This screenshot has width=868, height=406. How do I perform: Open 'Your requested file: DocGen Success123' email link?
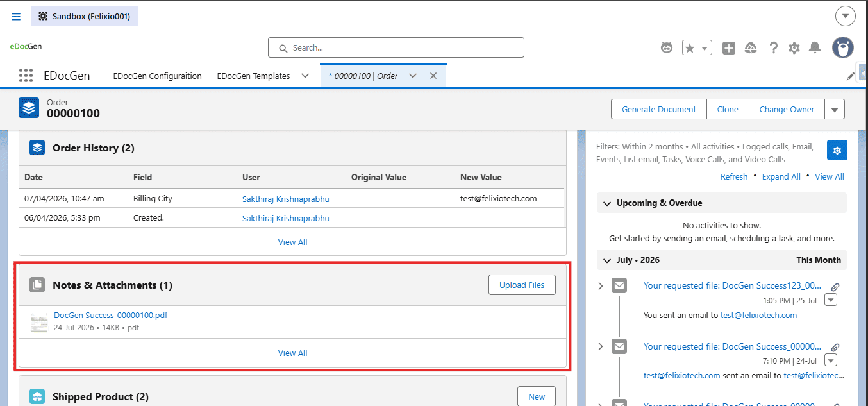[x=732, y=286]
